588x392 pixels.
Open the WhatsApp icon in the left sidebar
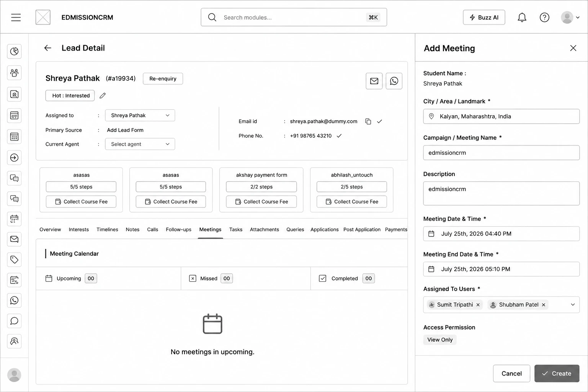[x=14, y=301]
